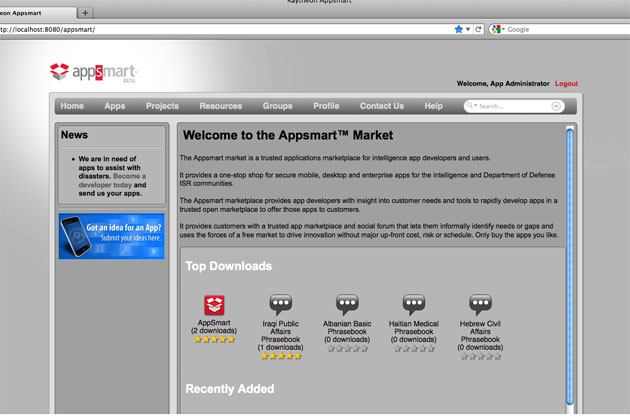Viewport: 630px width, 420px height.
Task: Click the AppSmart (2 downloads) label
Action: 214,326
